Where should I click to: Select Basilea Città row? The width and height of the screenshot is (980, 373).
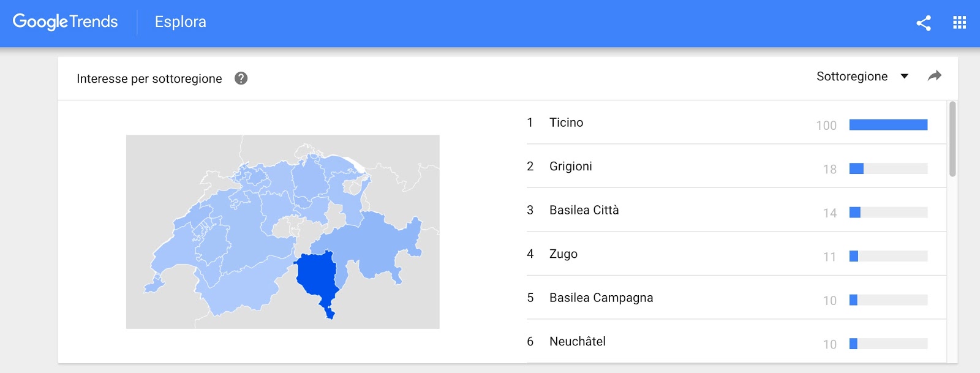(x=736, y=210)
